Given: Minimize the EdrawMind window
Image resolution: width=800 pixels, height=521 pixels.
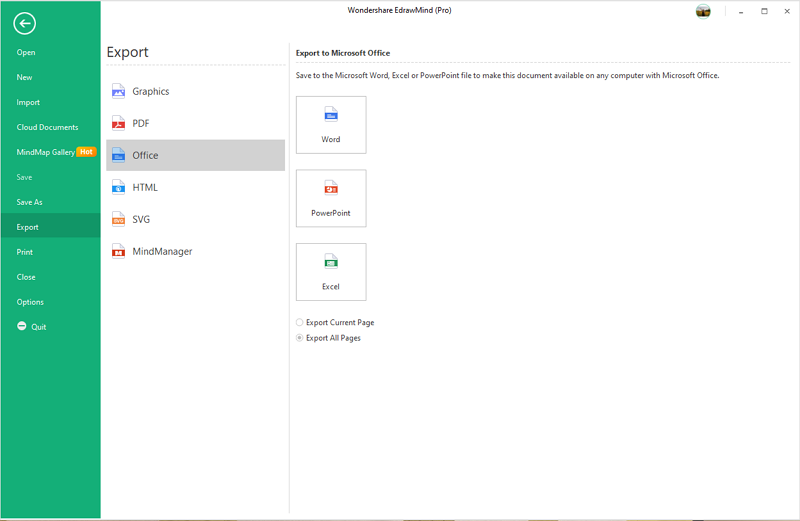Looking at the screenshot, I should 741,11.
